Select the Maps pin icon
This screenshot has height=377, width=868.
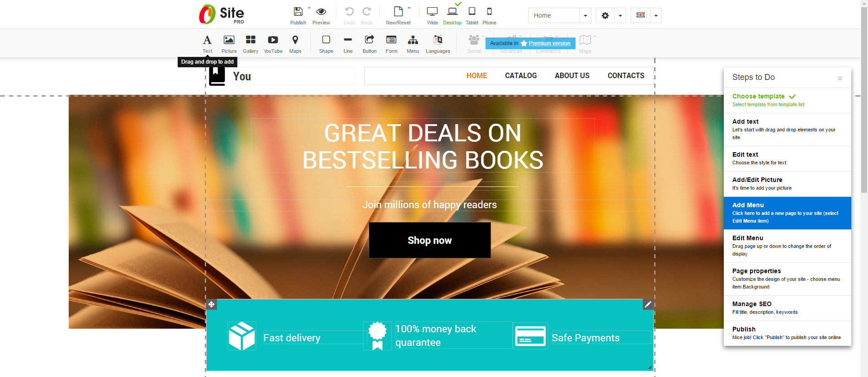click(295, 40)
